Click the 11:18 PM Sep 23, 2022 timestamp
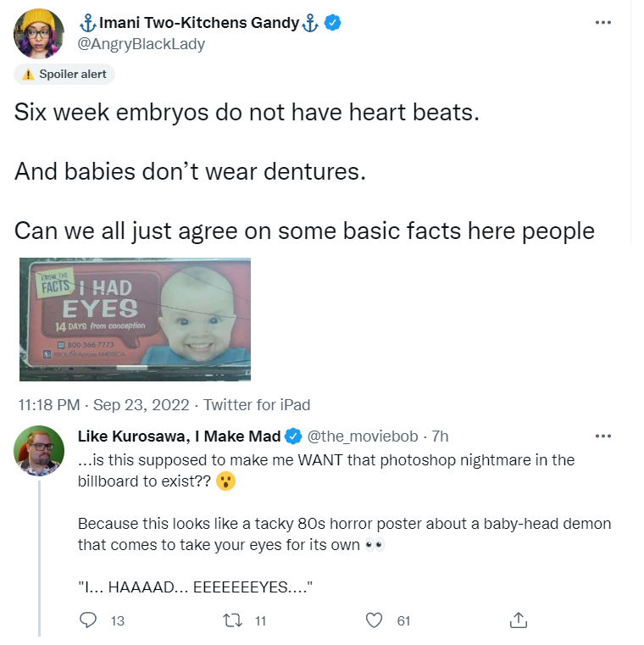 (103, 405)
